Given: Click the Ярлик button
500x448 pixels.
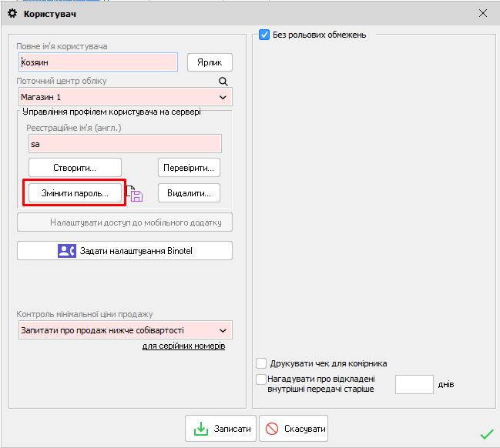Looking at the screenshot, I should click(209, 62).
